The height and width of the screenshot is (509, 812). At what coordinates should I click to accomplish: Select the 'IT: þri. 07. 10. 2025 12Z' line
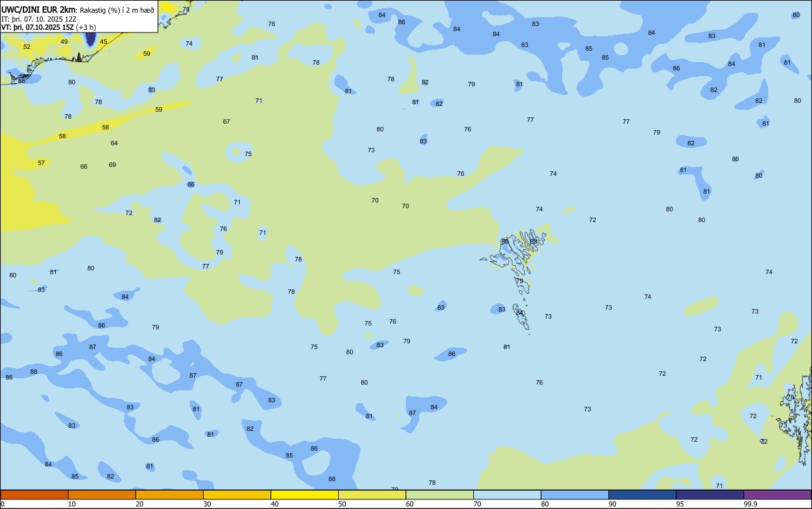(39, 19)
